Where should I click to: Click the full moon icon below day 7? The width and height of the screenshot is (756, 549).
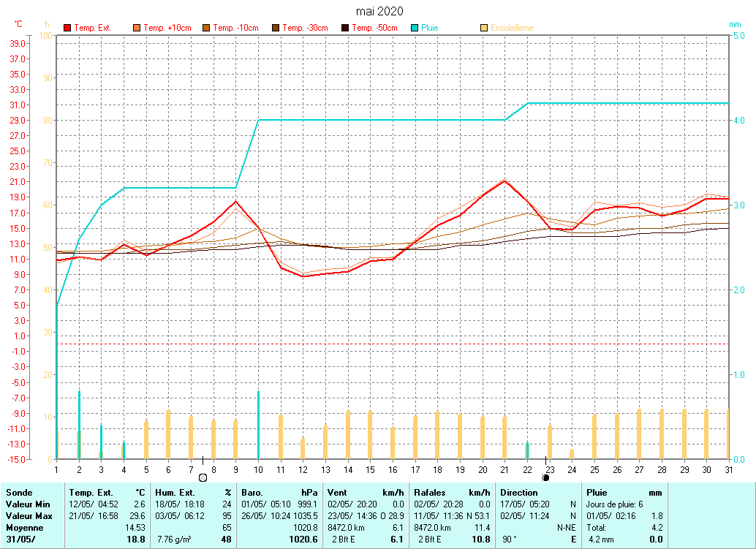(x=203, y=477)
